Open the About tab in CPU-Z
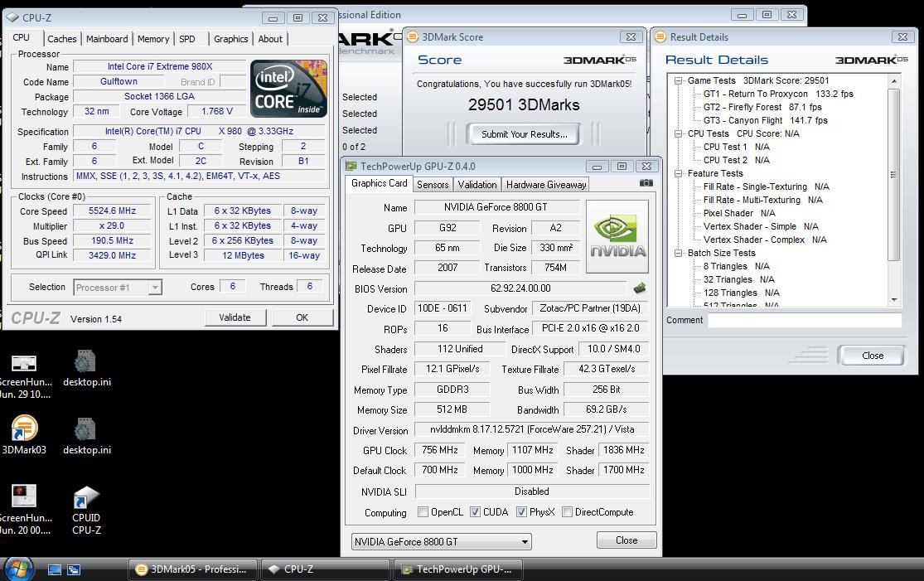This screenshot has height=581, width=924. pyautogui.click(x=270, y=39)
